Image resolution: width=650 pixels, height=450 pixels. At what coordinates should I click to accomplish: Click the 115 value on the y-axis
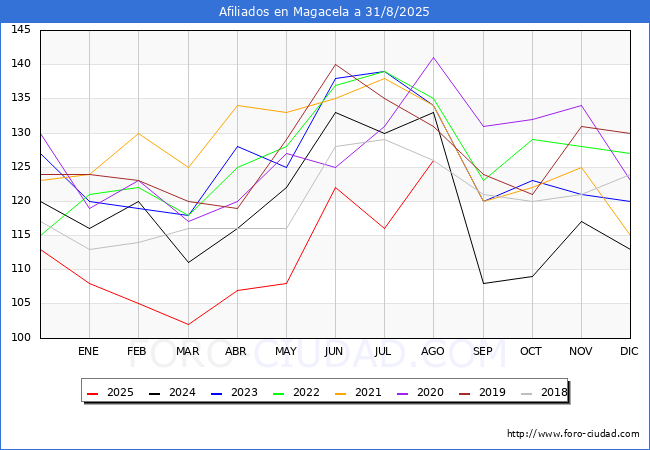(x=21, y=235)
